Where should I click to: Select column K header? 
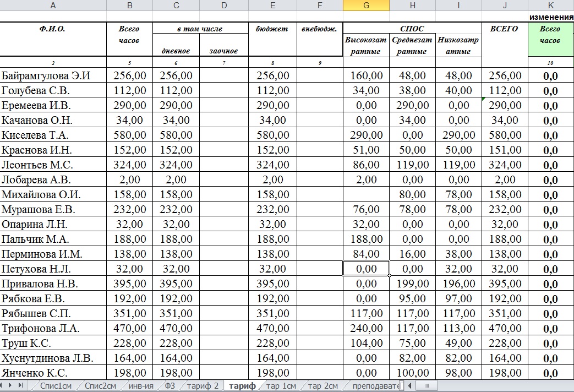pos(551,5)
